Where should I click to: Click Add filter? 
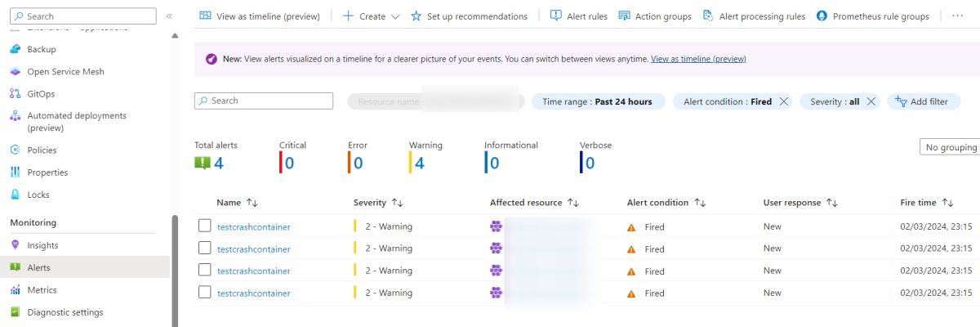pyautogui.click(x=923, y=101)
